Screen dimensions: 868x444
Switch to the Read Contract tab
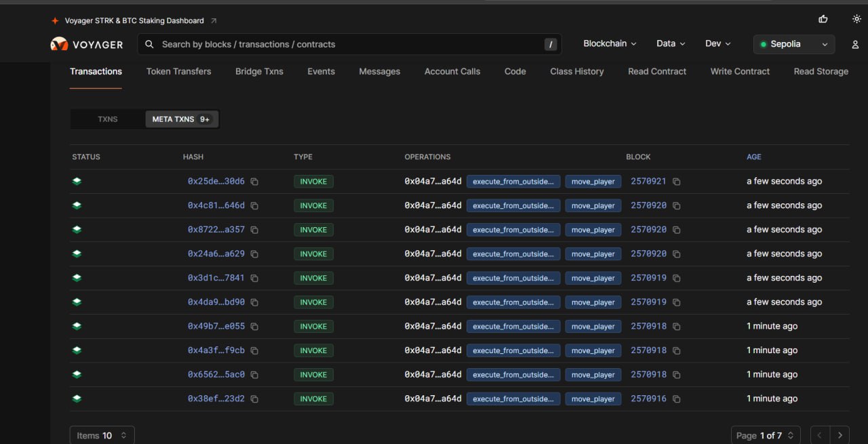coord(656,71)
